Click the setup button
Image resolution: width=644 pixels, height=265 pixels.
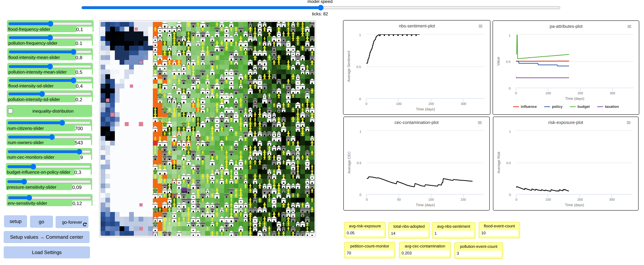(x=15, y=222)
